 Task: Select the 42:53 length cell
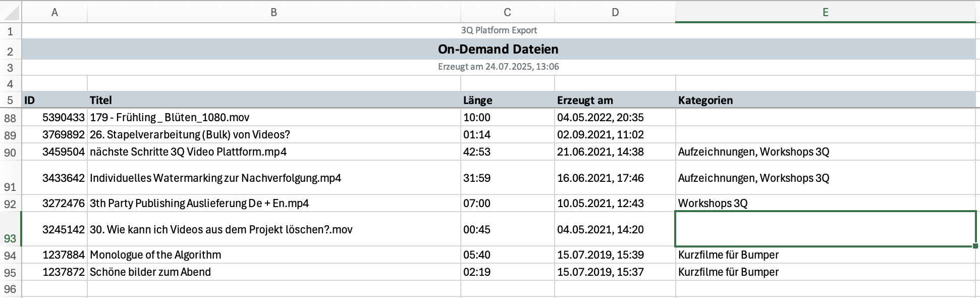coord(507,152)
